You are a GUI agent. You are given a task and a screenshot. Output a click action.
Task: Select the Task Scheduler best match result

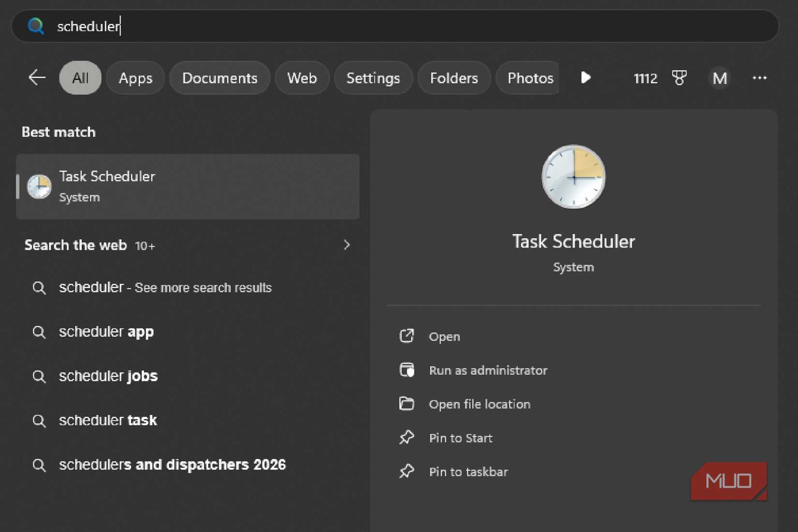pos(188,186)
